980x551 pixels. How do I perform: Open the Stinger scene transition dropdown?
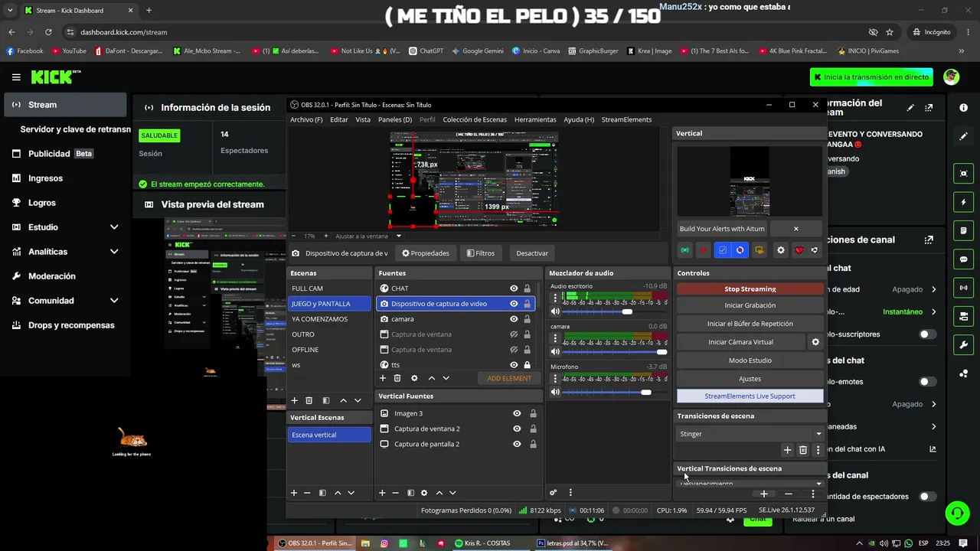(x=750, y=434)
